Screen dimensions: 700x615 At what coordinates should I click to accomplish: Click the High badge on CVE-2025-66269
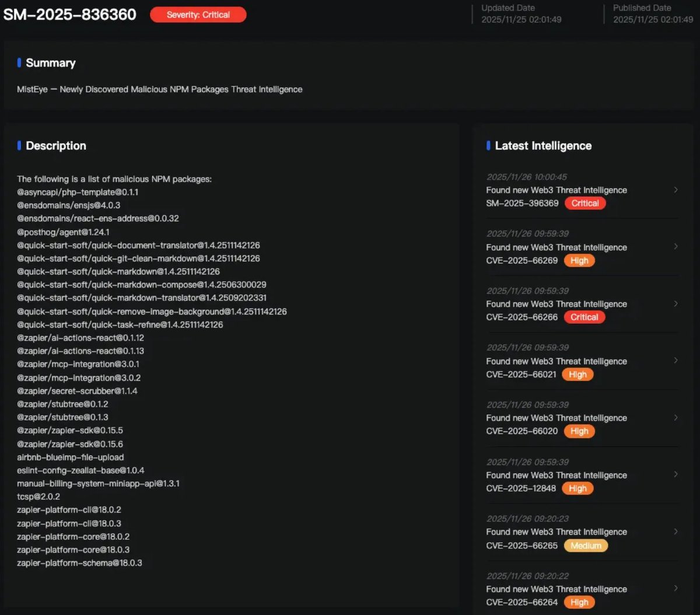(579, 260)
